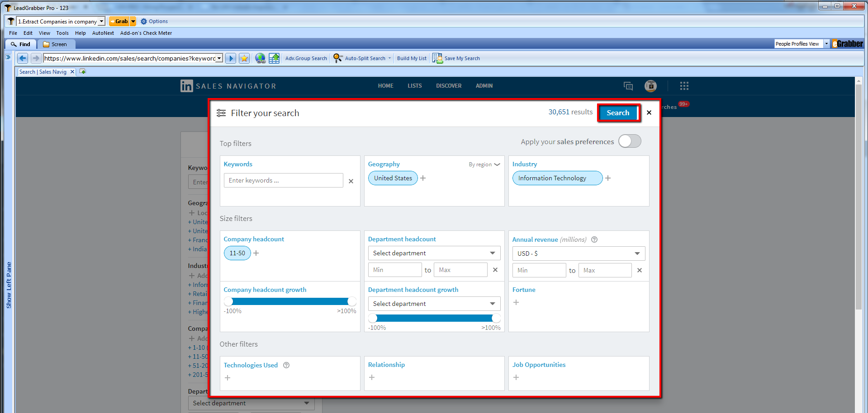Open the File menu

(13, 33)
